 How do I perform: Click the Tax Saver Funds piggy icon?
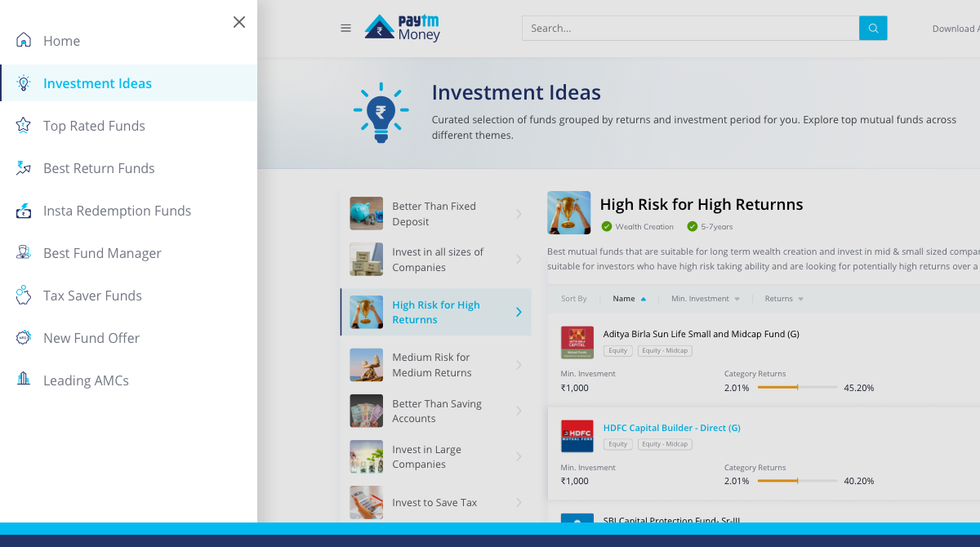pyautogui.click(x=24, y=295)
